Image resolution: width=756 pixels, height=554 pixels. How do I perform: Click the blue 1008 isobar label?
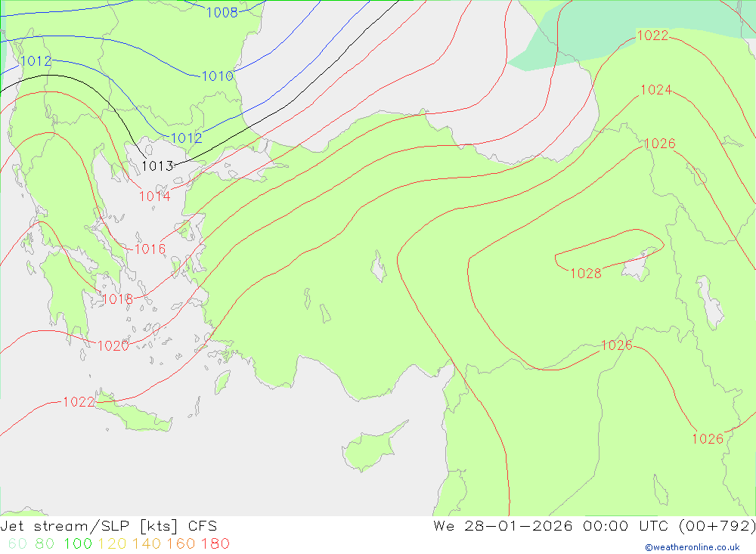coord(222,13)
